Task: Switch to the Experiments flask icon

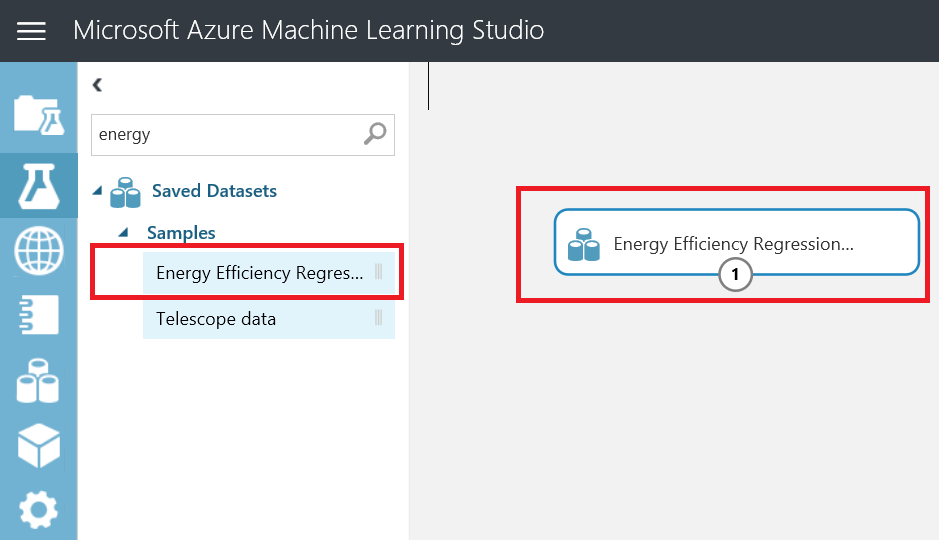Action: 38,184
